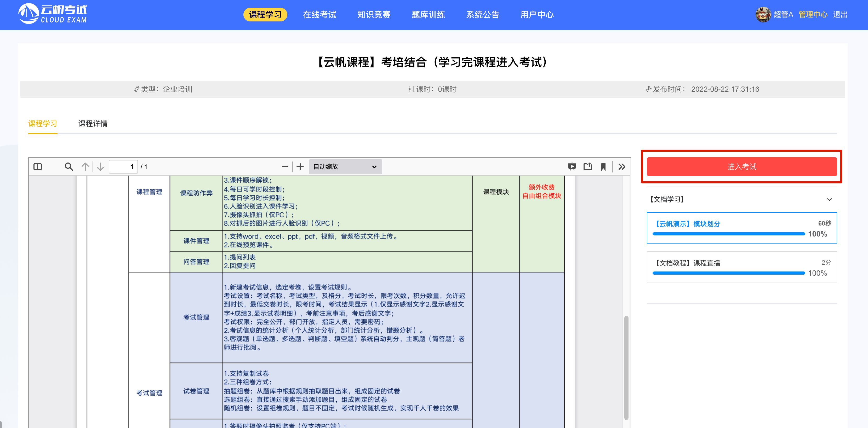Click the PDF page number input field

click(x=123, y=167)
